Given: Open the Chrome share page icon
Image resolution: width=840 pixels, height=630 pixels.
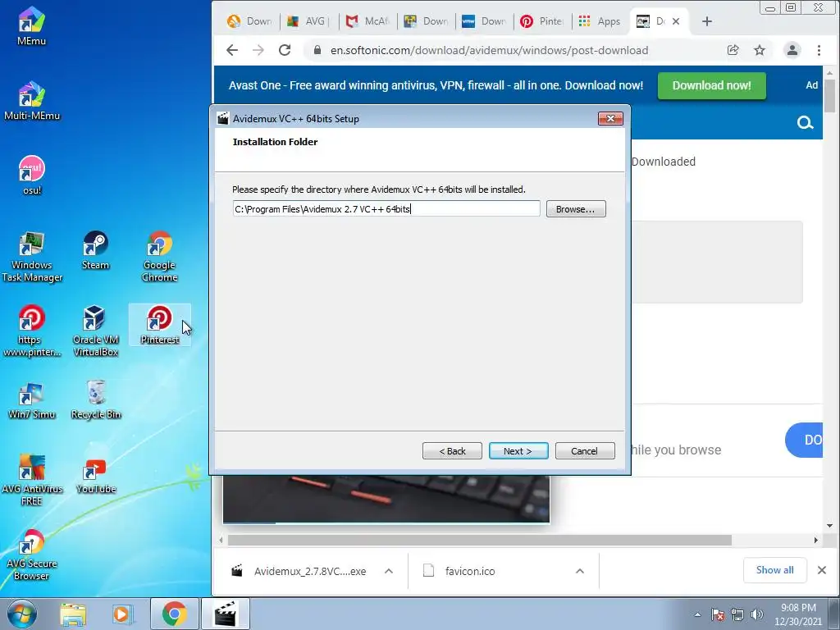Looking at the screenshot, I should pyautogui.click(x=733, y=50).
